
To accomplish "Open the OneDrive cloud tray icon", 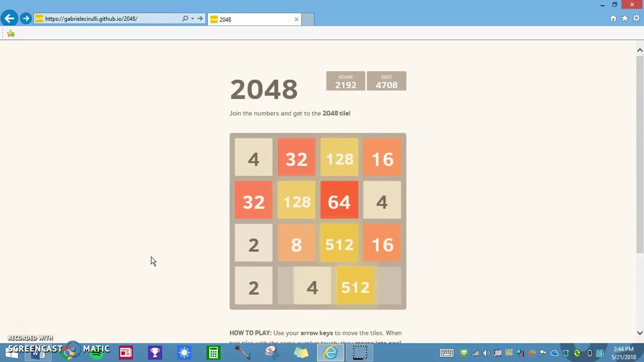I will point(554,353).
